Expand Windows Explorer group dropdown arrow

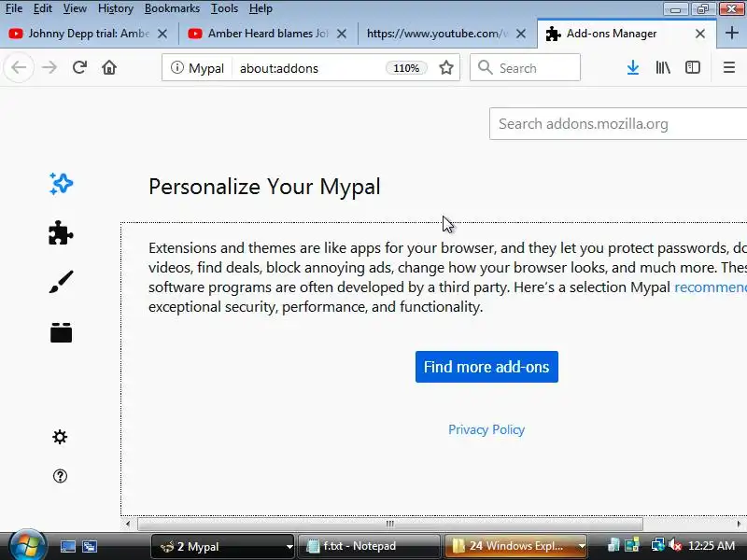click(x=582, y=546)
